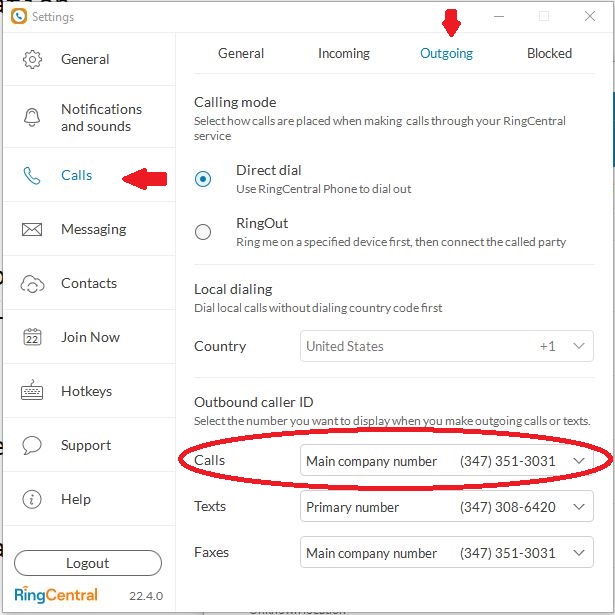Select the Calls phone icon
Viewport: 615px width, 615px height.
(33, 176)
